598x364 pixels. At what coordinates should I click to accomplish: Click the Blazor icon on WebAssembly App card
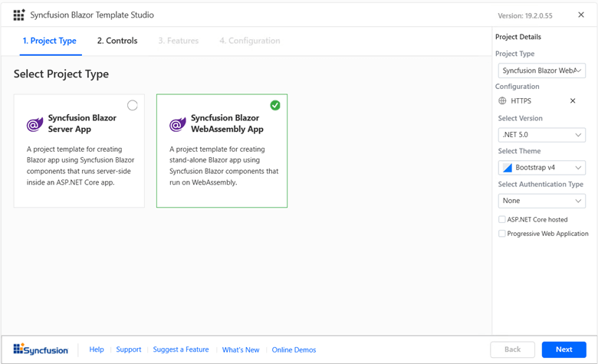tap(178, 124)
